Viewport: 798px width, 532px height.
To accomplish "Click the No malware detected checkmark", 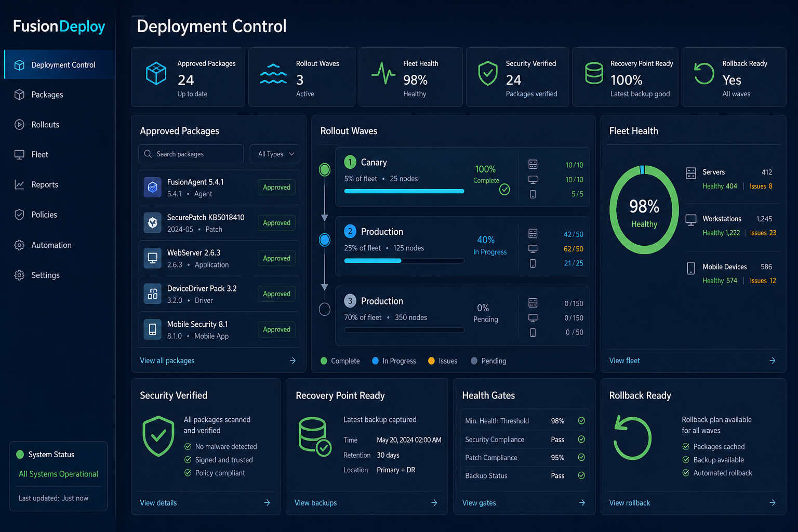I will click(x=188, y=446).
